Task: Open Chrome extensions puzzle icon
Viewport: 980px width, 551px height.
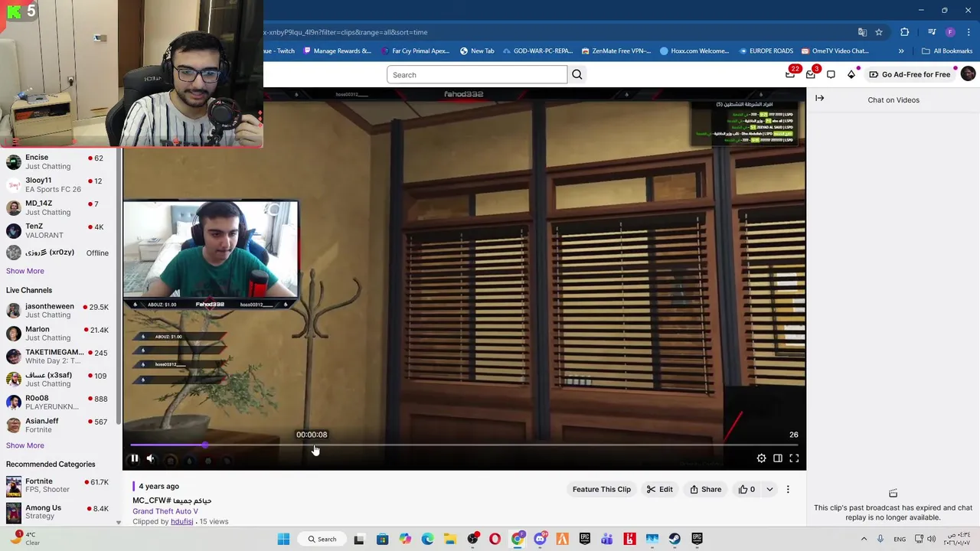Action: pyautogui.click(x=904, y=32)
